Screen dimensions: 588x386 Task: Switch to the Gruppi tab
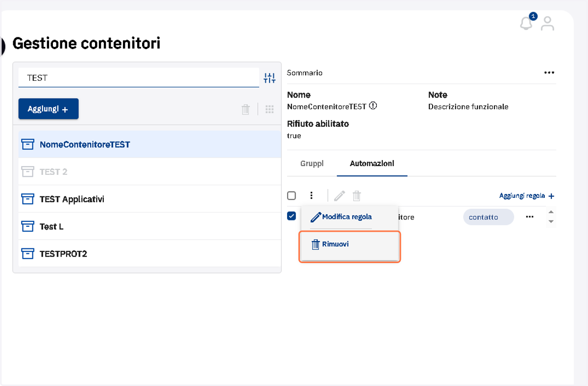(x=312, y=164)
